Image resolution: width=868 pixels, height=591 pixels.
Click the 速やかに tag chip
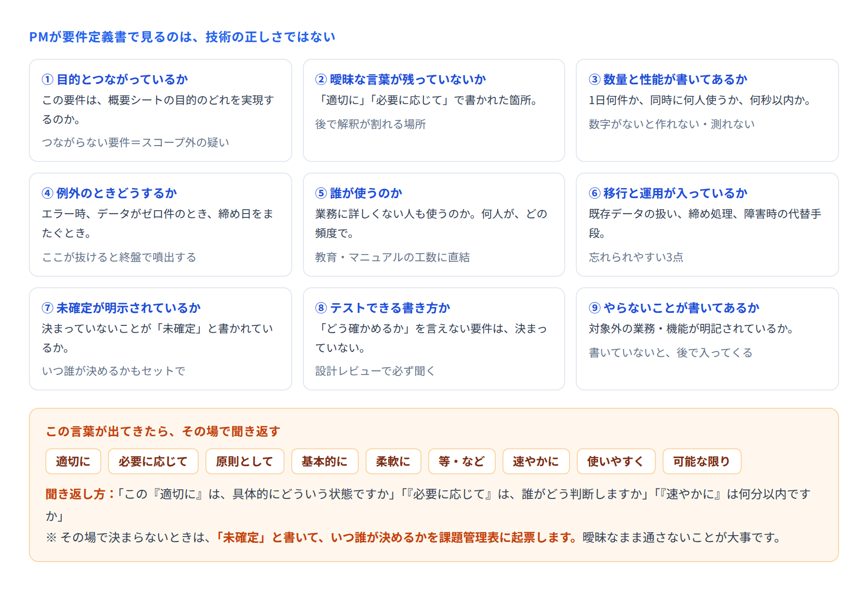(x=536, y=461)
